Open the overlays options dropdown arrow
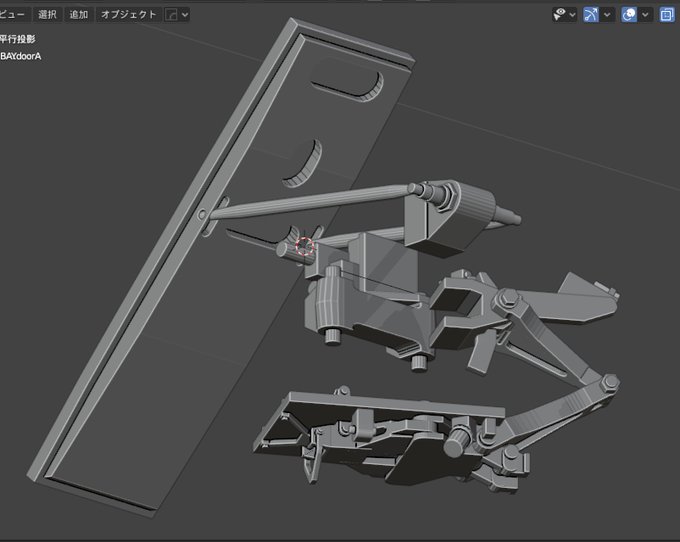This screenshot has height=542, width=680. (645, 15)
